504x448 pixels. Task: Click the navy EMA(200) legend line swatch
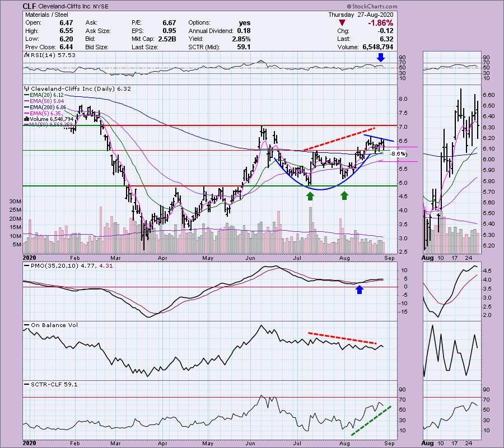click(x=27, y=108)
